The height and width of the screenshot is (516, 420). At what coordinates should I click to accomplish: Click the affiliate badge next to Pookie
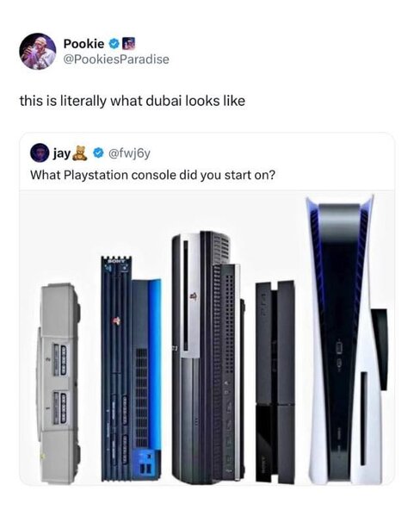[128, 43]
